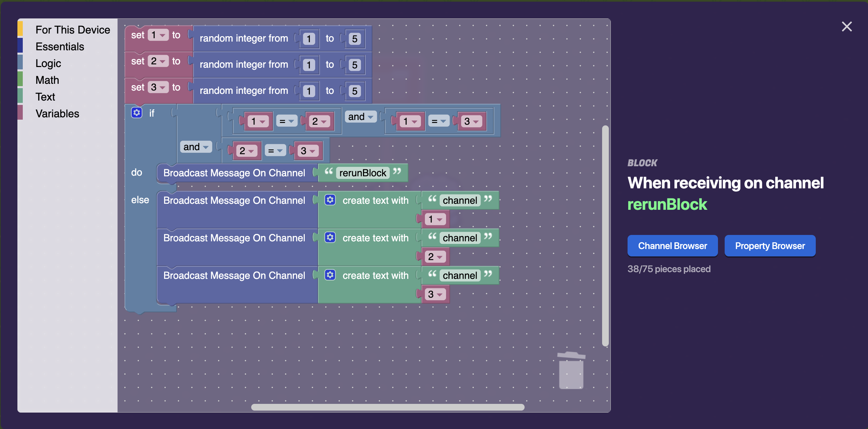Open the Logic category

coord(48,63)
